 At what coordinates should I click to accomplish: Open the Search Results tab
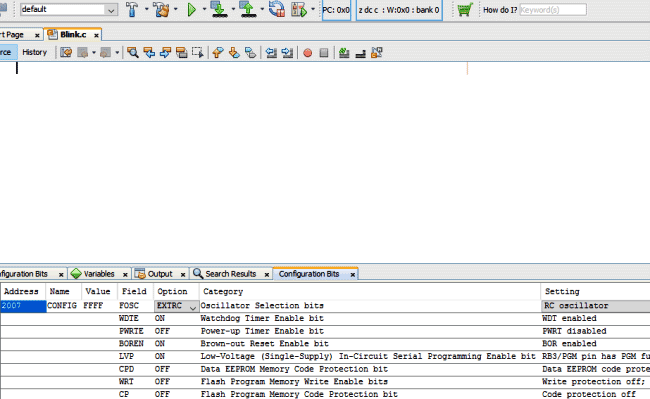pos(230,274)
